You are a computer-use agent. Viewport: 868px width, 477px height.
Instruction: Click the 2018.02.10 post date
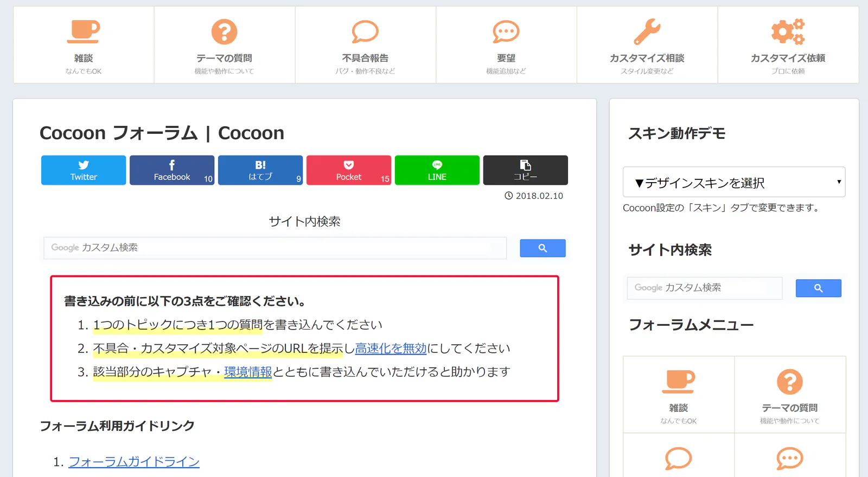[539, 196]
